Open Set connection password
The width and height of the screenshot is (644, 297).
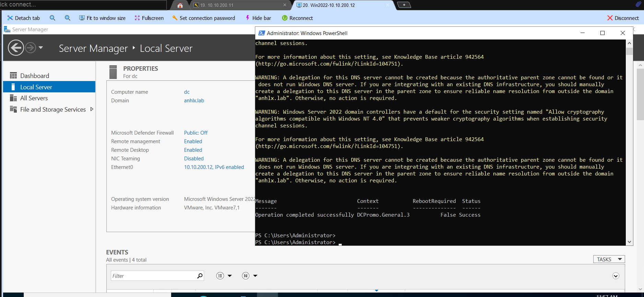click(x=203, y=18)
